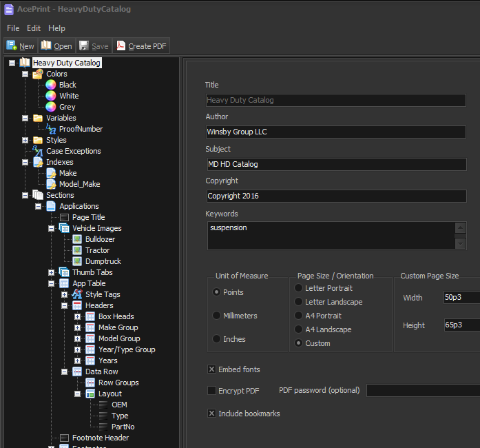Image resolution: width=480 pixels, height=448 pixels.
Task: Click the Box Heads table icon
Action: (90, 316)
